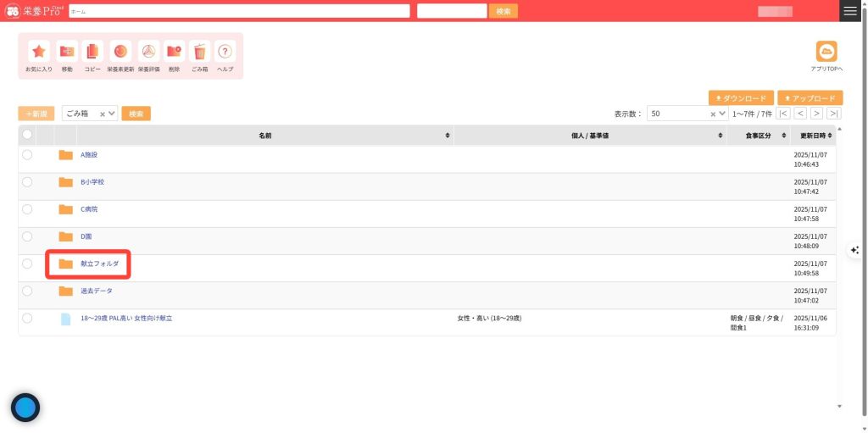868x433 pixels.
Task: Click the 削除 icon in toolbar
Action: (174, 52)
